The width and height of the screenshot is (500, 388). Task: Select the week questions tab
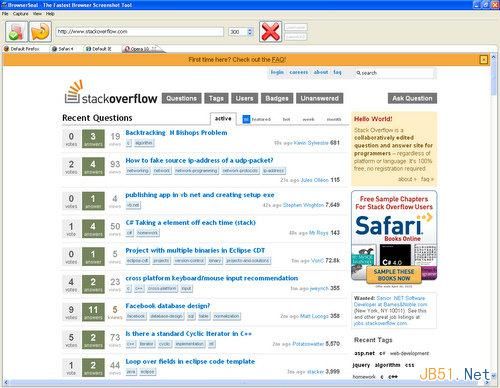(308, 119)
